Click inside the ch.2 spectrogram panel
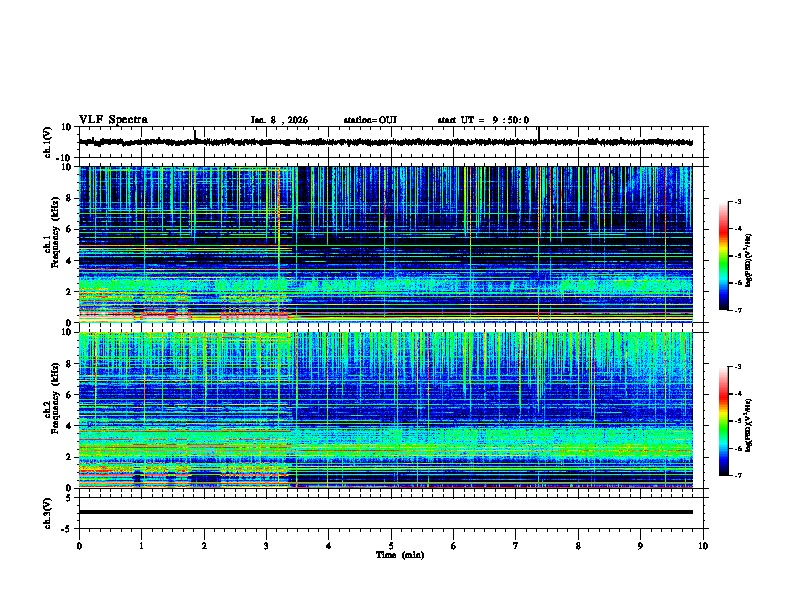The width and height of the screenshot is (792, 612). click(x=385, y=410)
